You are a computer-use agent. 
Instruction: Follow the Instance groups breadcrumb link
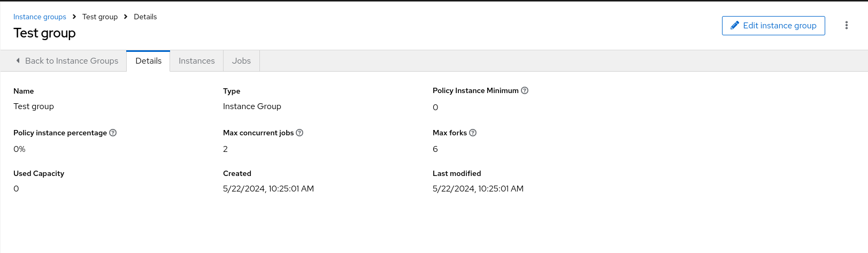[x=40, y=17]
